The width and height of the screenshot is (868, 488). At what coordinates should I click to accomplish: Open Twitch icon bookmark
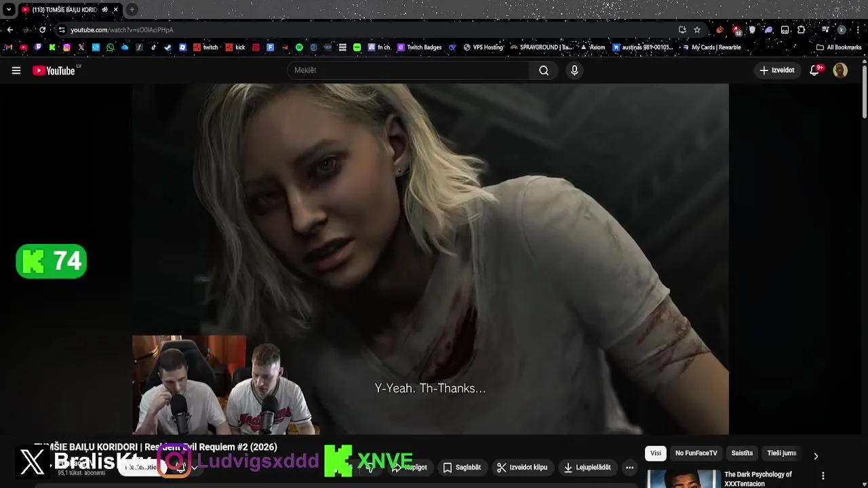coord(38,47)
